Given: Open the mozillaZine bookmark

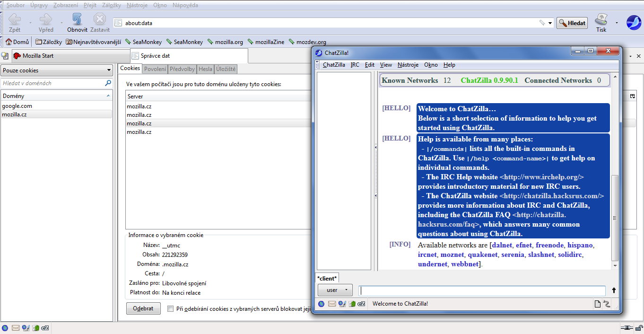Looking at the screenshot, I should coord(266,42).
